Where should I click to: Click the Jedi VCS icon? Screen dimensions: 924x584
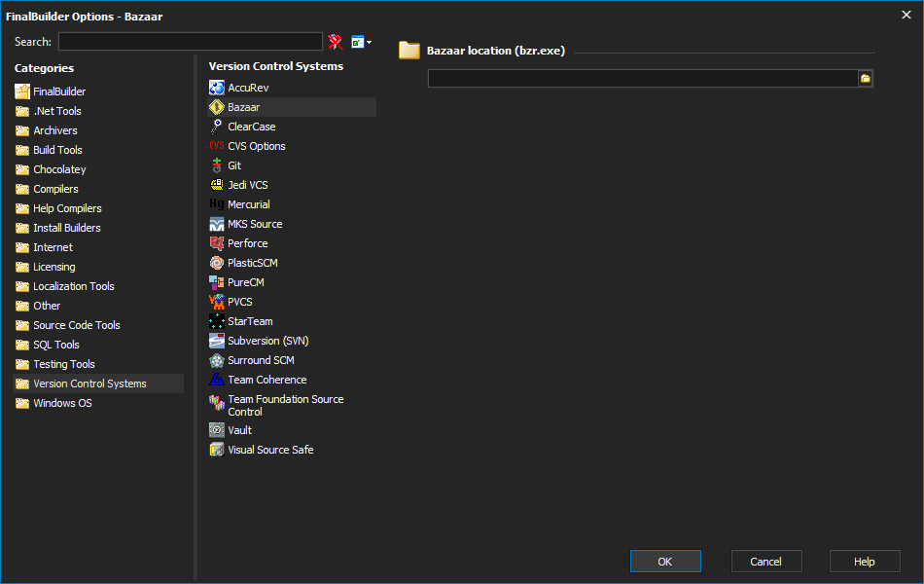click(217, 185)
